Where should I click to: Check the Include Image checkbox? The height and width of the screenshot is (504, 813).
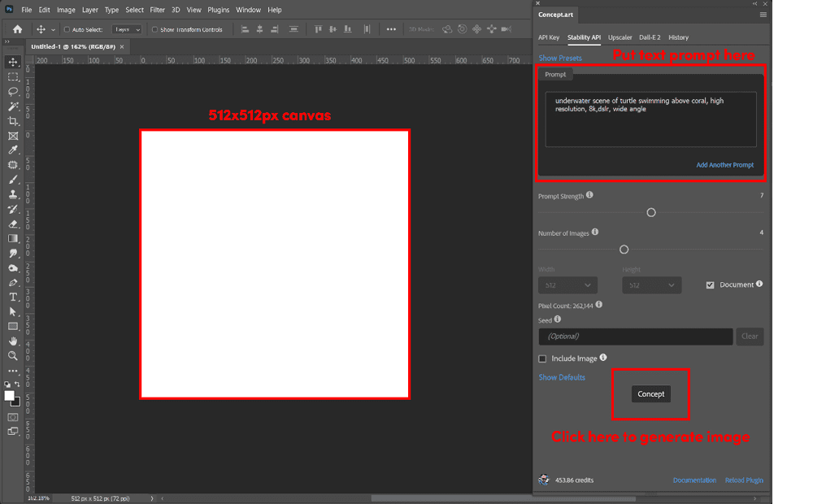(542, 358)
